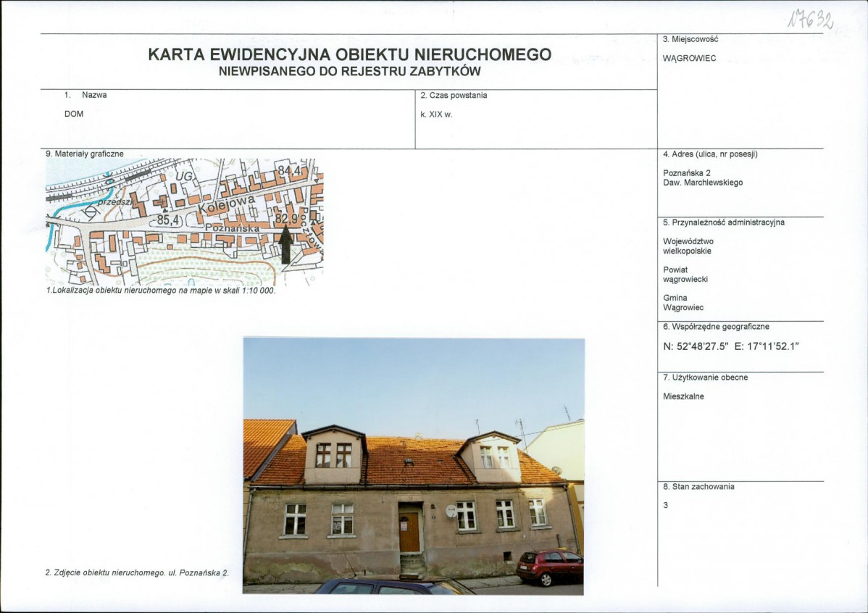The image size is (868, 613).
Task: Click the elevation '85,4' on the map
Action: (168, 220)
